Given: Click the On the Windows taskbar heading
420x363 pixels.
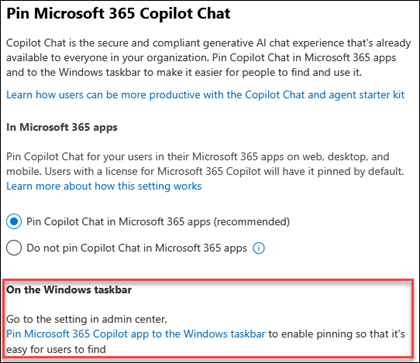Looking at the screenshot, I should tap(69, 290).
